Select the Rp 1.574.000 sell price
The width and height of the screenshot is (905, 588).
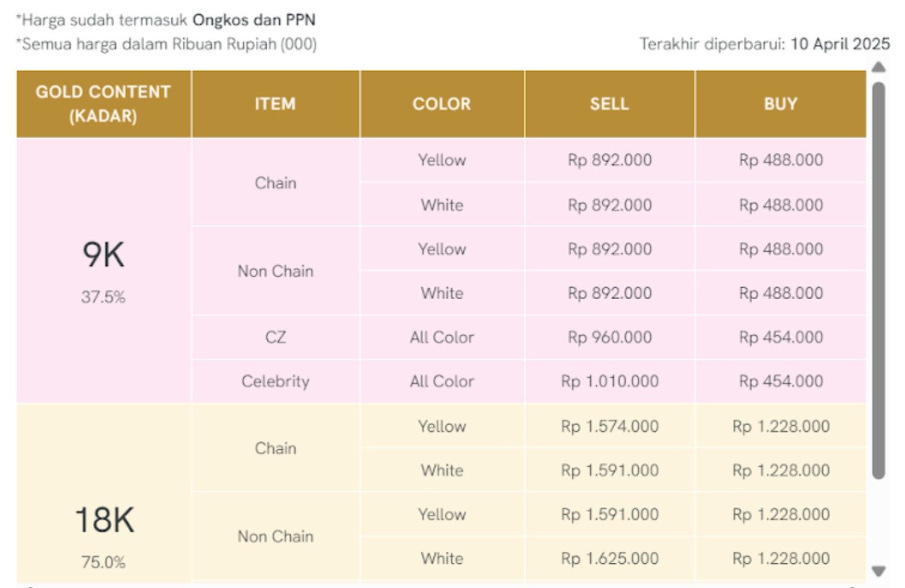pos(609,426)
